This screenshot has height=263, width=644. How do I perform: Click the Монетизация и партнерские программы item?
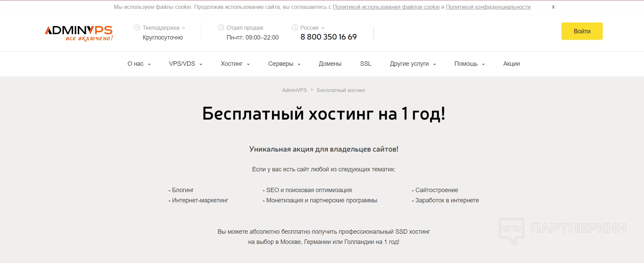click(x=320, y=200)
